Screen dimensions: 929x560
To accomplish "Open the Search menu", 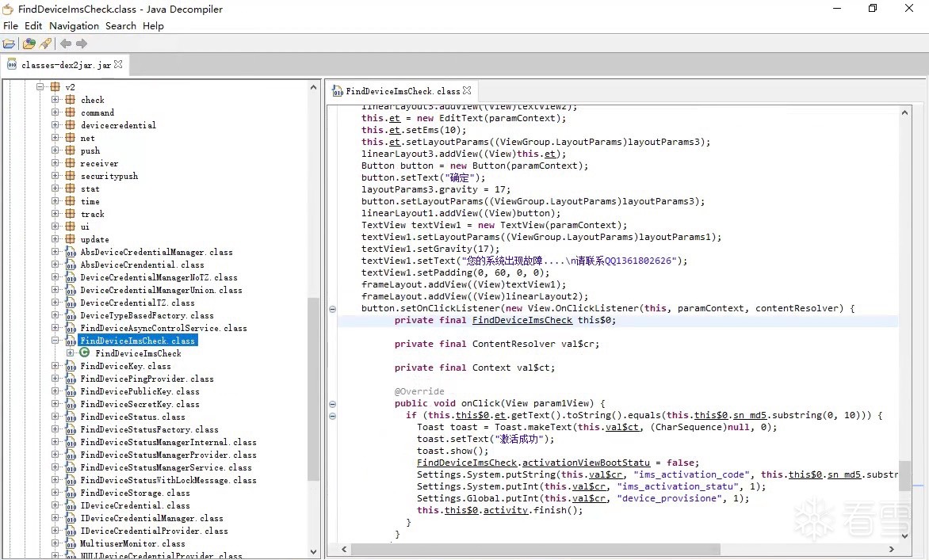I will [120, 26].
